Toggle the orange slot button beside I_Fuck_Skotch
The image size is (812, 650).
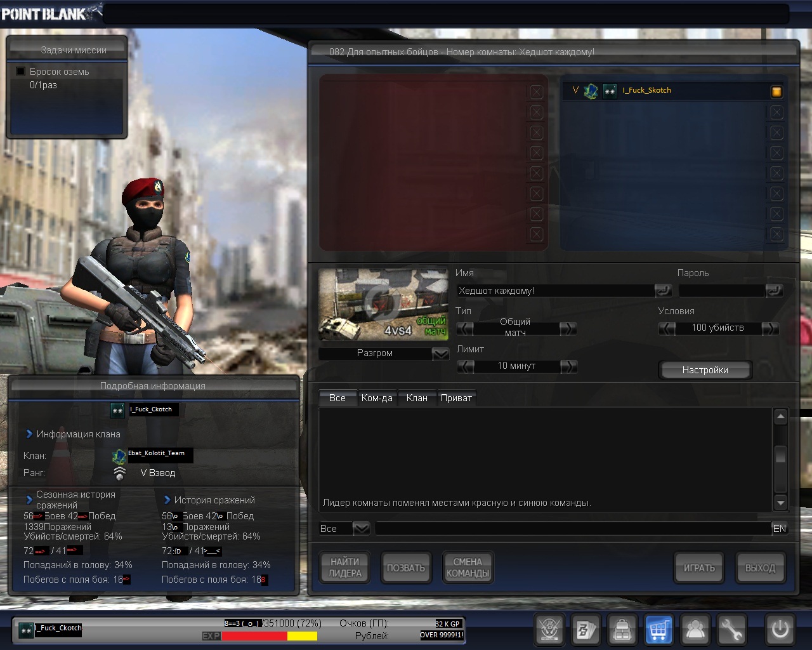(x=776, y=92)
